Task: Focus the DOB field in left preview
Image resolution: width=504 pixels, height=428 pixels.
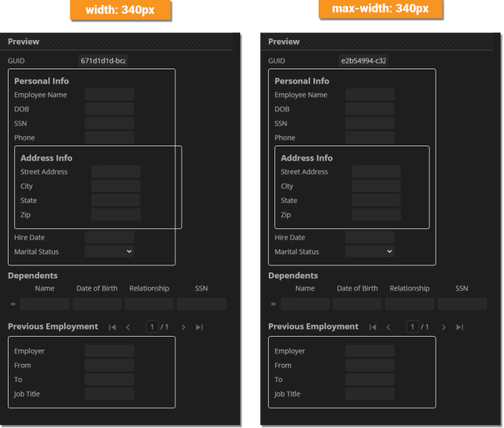Action: tap(110, 109)
